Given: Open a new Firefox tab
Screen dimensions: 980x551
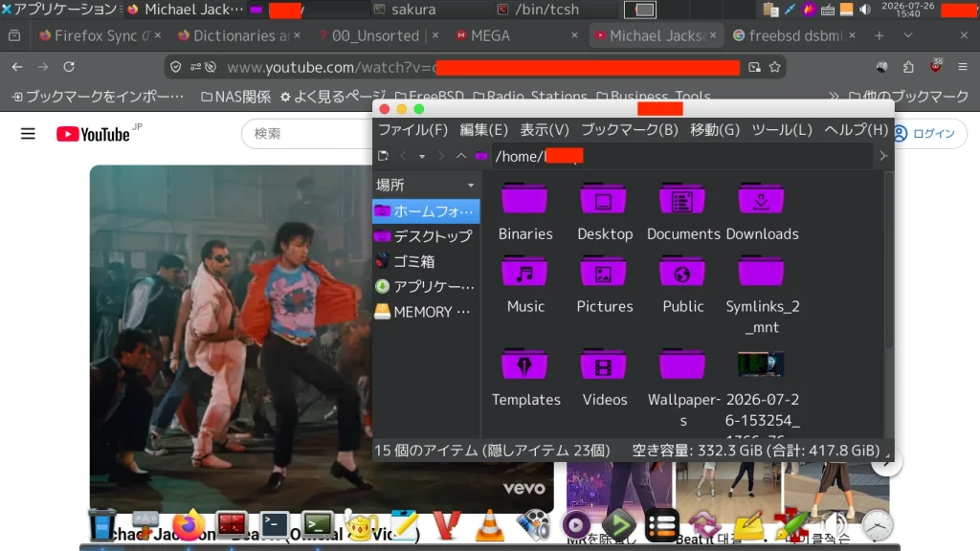Looking at the screenshot, I should pyautogui.click(x=880, y=35).
